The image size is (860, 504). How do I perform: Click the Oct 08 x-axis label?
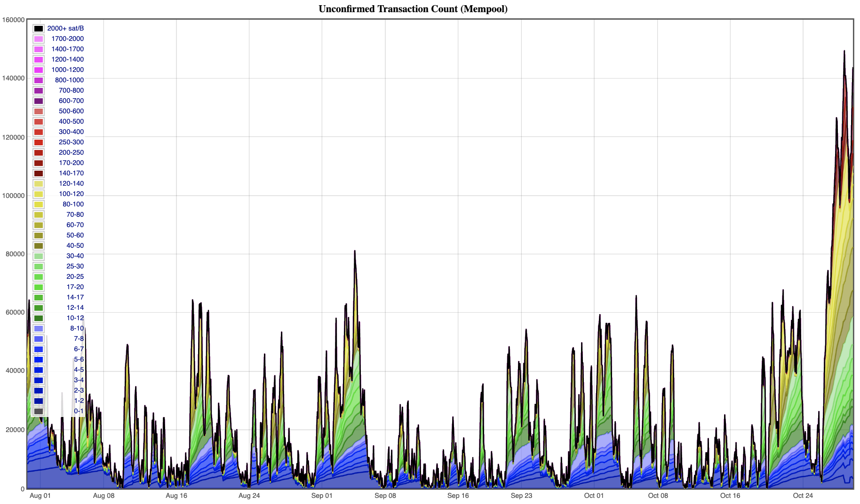[x=658, y=496]
